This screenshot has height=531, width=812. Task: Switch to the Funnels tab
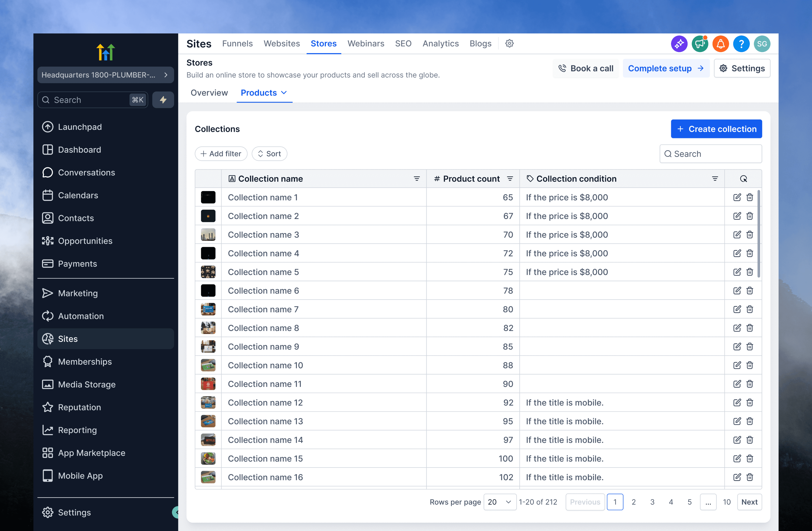click(x=237, y=44)
